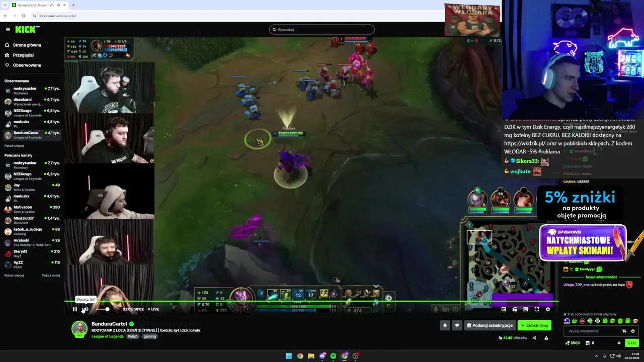This screenshot has width=644, height=362.
Task: Toggle channel notifications bell
Action: 445,325
